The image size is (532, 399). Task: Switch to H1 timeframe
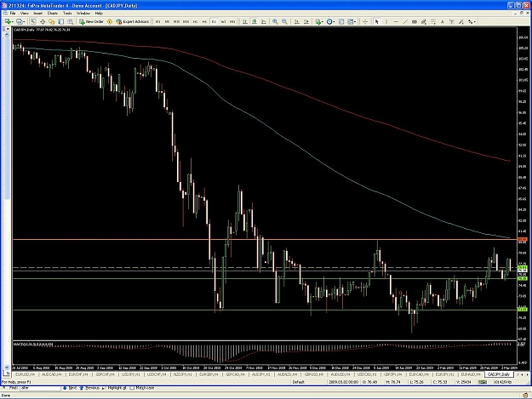click(195, 22)
